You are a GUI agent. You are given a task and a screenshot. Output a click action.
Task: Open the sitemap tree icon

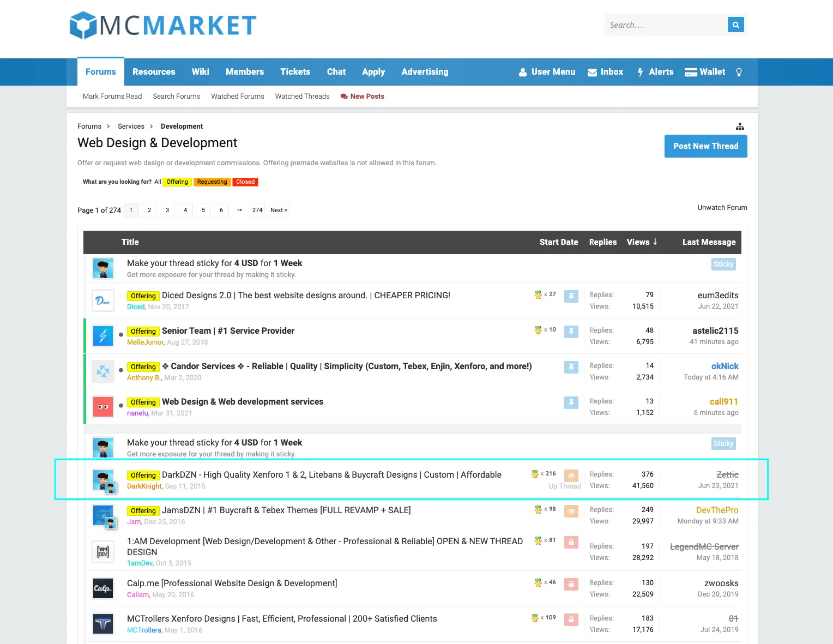coord(739,127)
